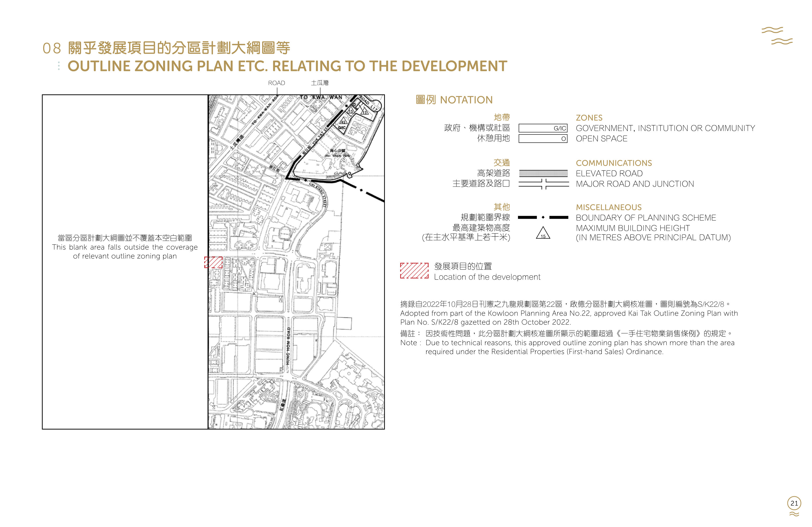Click the "MISCELLANEOUS" legend heading
Viewport: 812px width, 527px height.
(609, 207)
